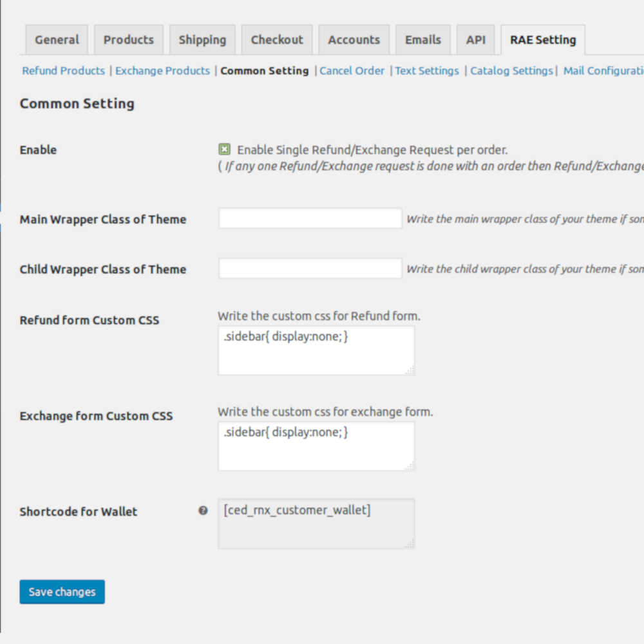Open the API settings tab
The width and height of the screenshot is (644, 644).
tap(475, 39)
